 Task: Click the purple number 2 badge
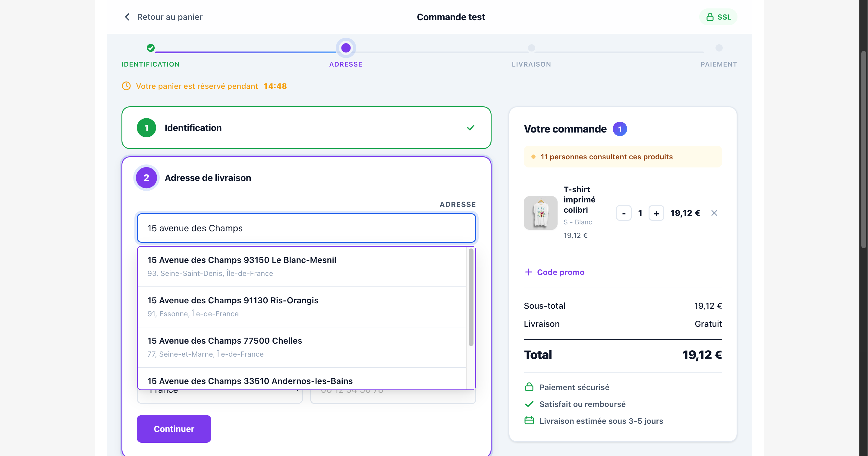tap(146, 178)
